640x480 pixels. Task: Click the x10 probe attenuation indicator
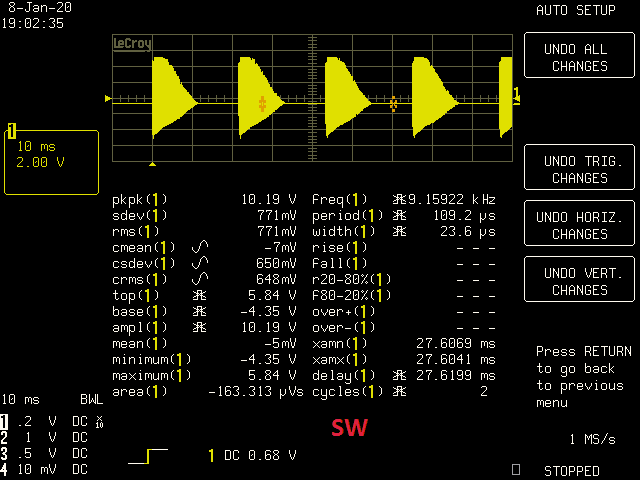99,422
